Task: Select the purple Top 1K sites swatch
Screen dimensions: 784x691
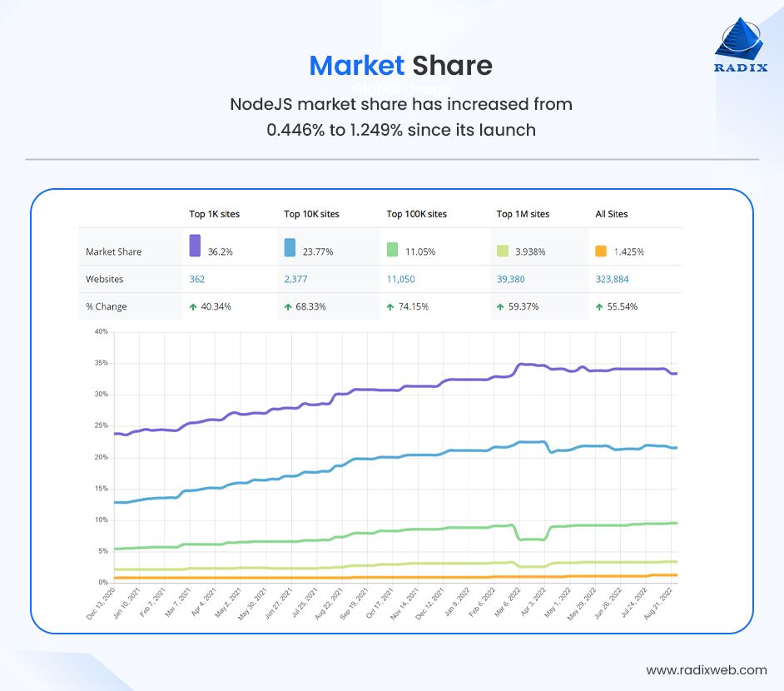Action: click(195, 246)
